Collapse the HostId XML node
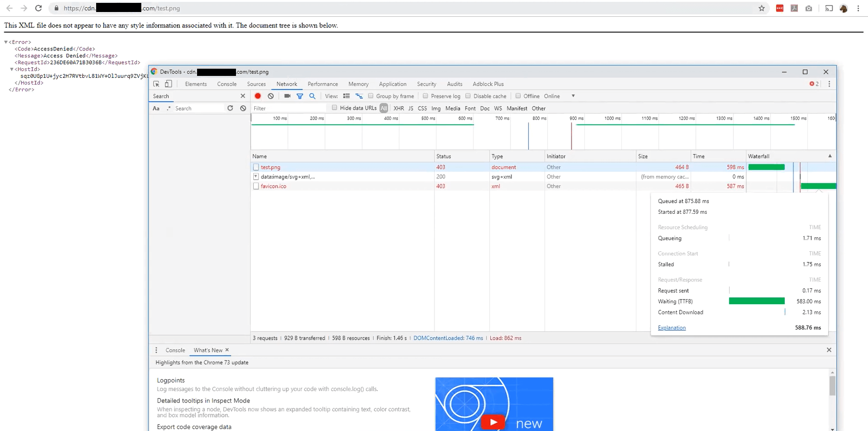 [x=12, y=69]
